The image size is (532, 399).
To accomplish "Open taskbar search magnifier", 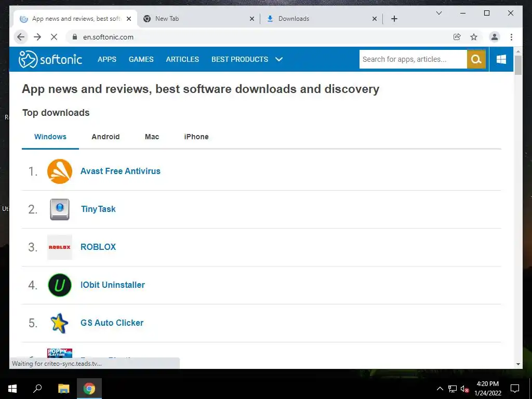I will (x=37, y=389).
